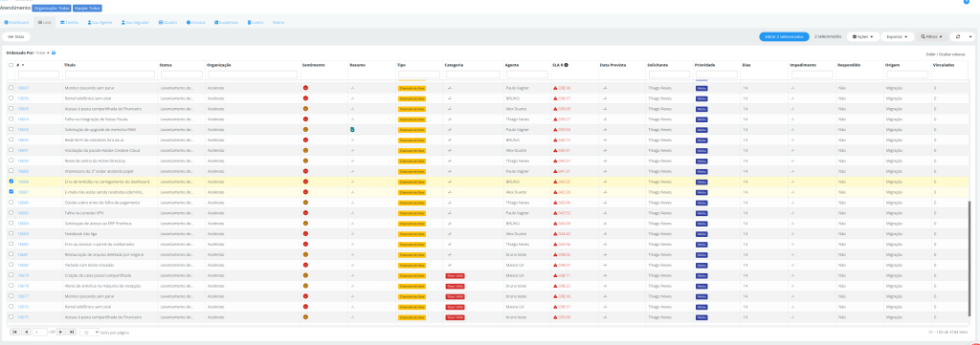The height and width of the screenshot is (345, 980).
Task: Switch to the Dashboard tab
Action: click(17, 22)
